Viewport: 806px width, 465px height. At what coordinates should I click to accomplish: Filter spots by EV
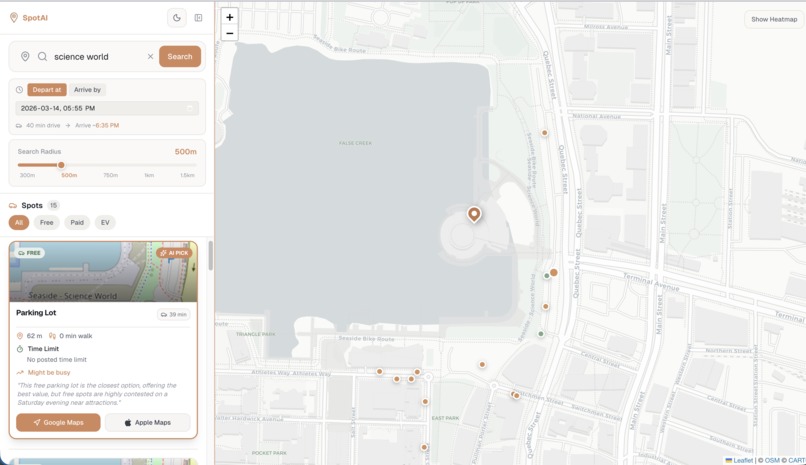point(105,222)
